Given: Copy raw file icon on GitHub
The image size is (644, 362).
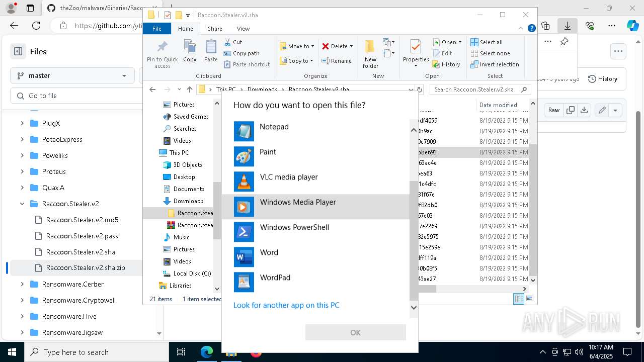Looking at the screenshot, I should [x=571, y=110].
